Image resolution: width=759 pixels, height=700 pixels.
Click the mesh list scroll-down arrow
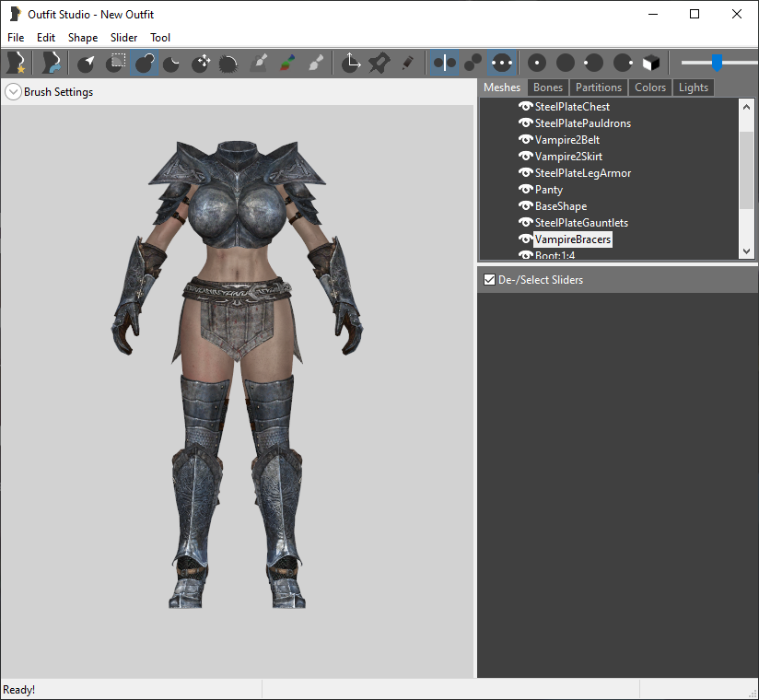tap(746, 251)
